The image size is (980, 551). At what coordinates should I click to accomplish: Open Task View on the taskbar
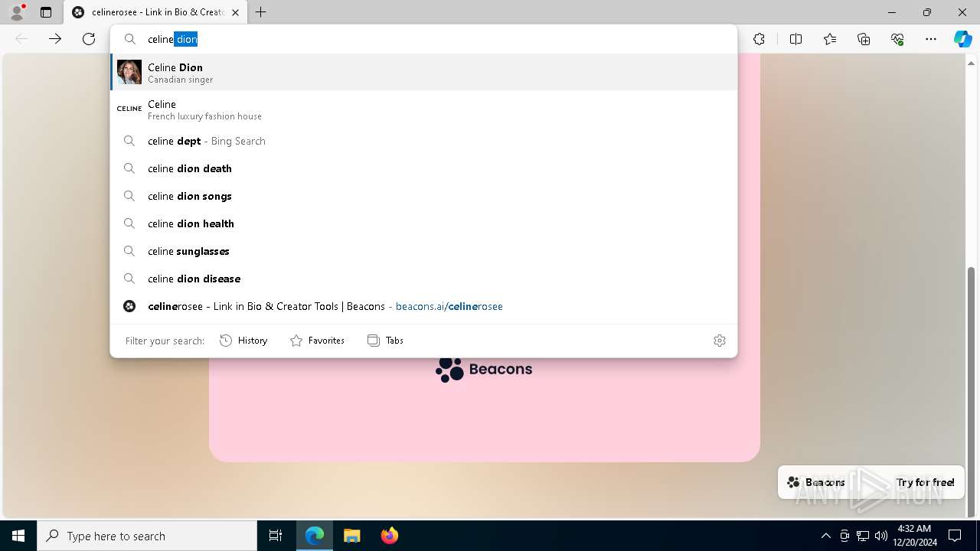[x=276, y=536]
